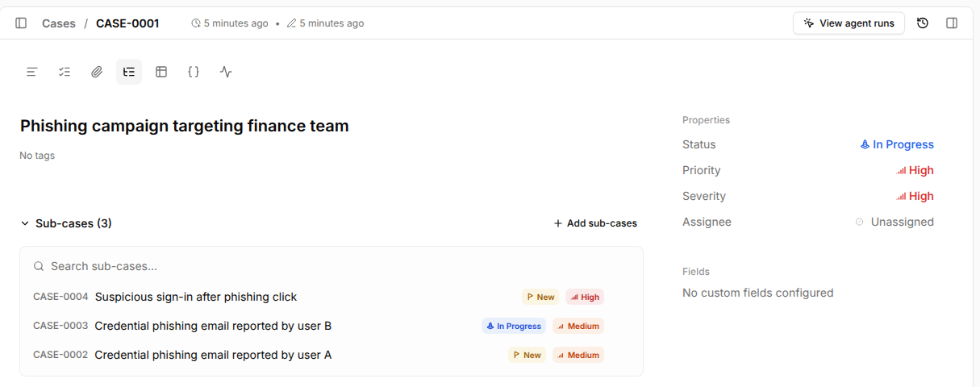Screen dimensions: 980x387
Task: Set the Unassigned assignee
Action: coord(895,222)
